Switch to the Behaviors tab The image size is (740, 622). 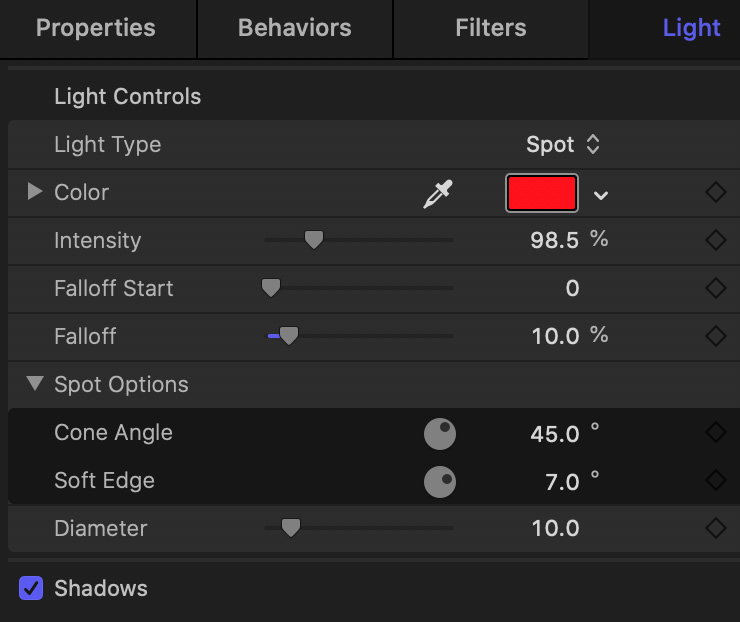point(294,27)
